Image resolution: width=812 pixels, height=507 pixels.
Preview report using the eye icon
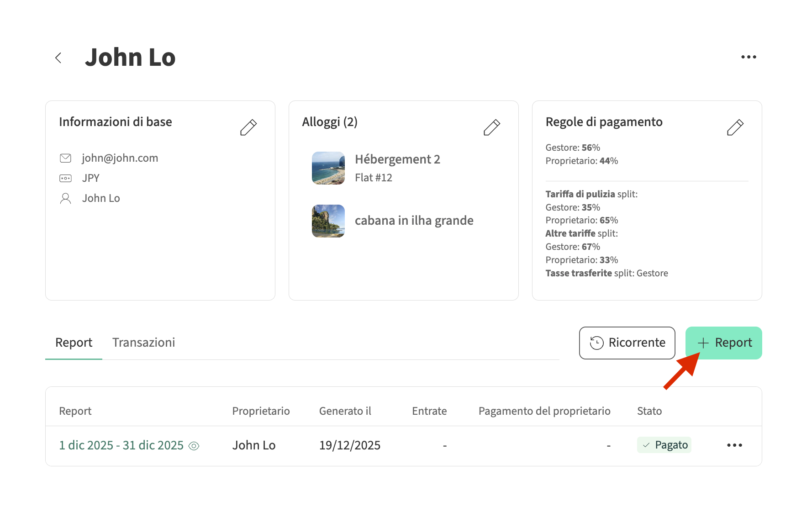(x=194, y=446)
